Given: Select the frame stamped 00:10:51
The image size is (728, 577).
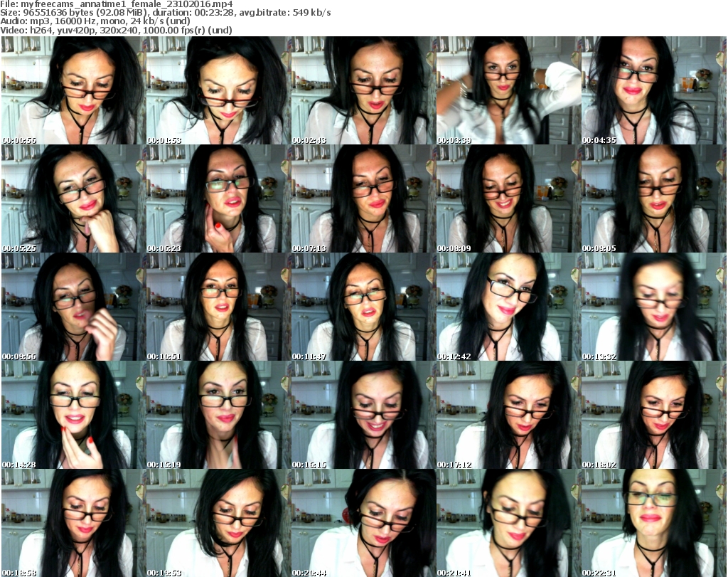Looking at the screenshot, I should click(x=218, y=307).
